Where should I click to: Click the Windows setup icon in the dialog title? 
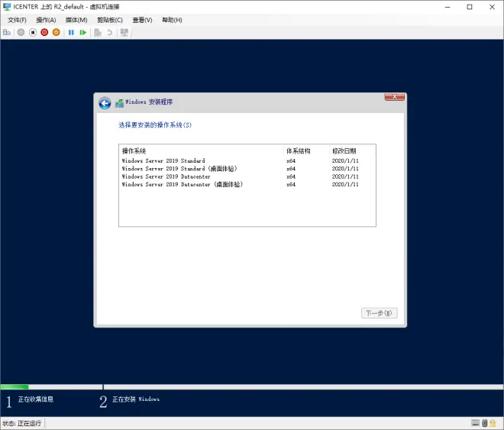(x=120, y=103)
